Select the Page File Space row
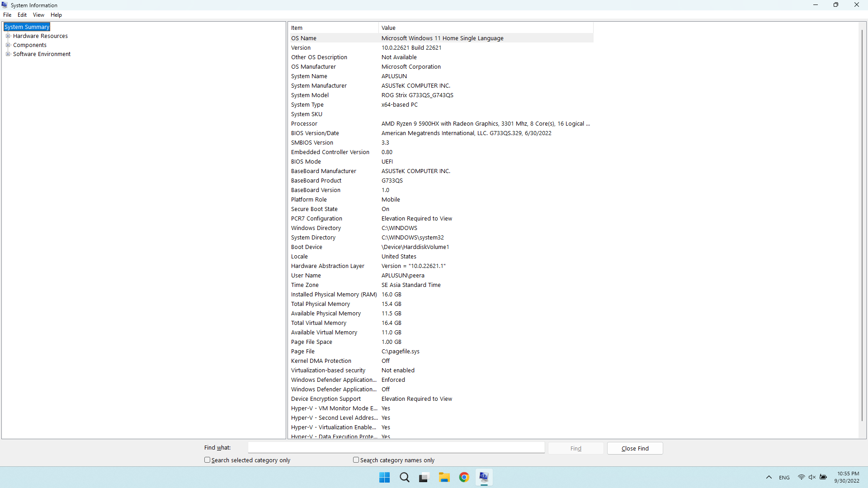The height and width of the screenshot is (488, 868). [441, 342]
